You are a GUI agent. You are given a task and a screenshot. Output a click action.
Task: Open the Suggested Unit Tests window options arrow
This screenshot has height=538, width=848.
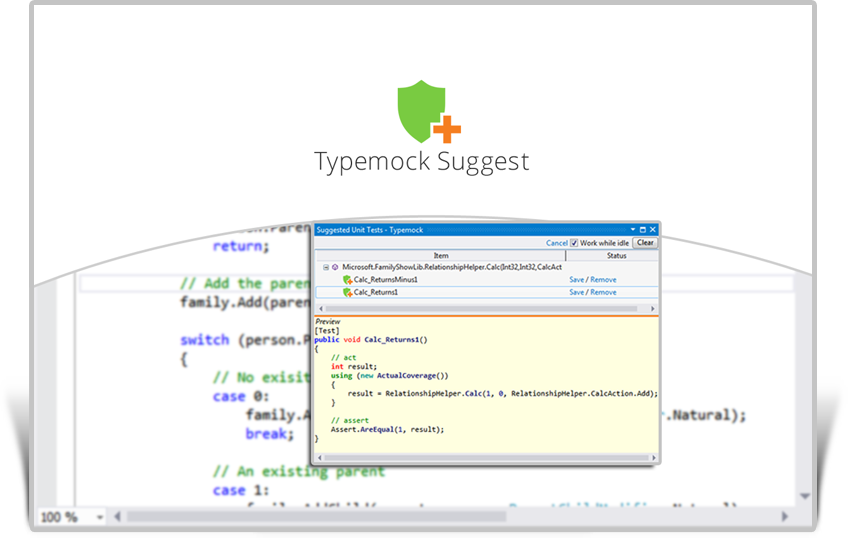pyautogui.click(x=633, y=230)
